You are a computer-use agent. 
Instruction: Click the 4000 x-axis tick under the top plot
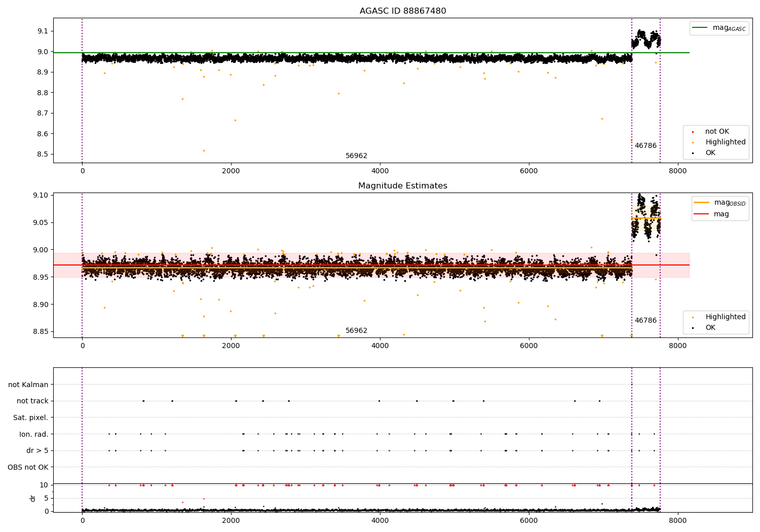pos(380,171)
